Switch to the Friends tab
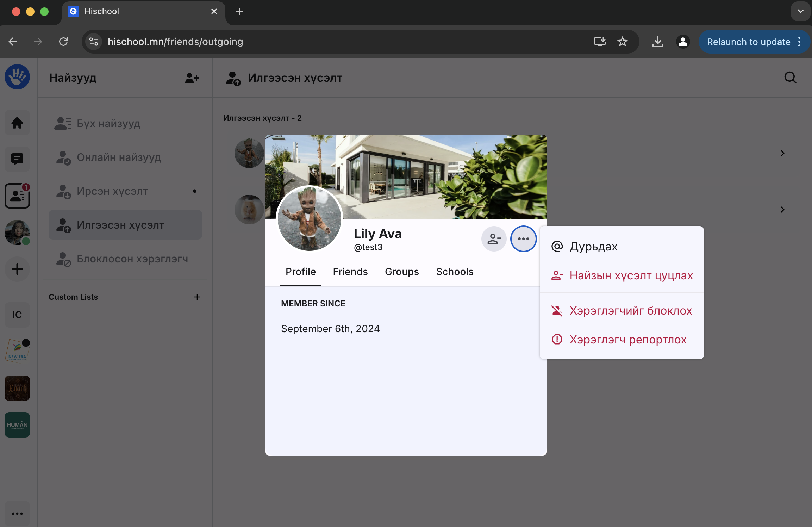812x527 pixels. [x=350, y=272]
